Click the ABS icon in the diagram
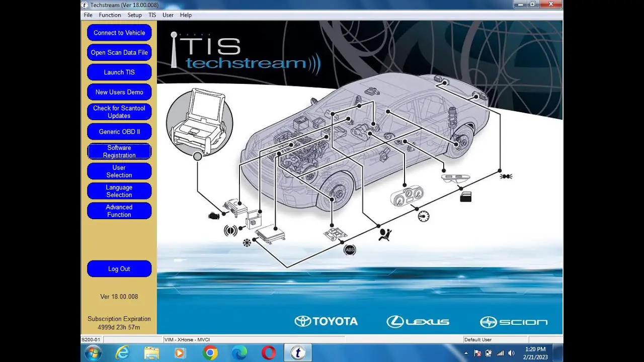644x362 pixels. pyautogui.click(x=350, y=249)
